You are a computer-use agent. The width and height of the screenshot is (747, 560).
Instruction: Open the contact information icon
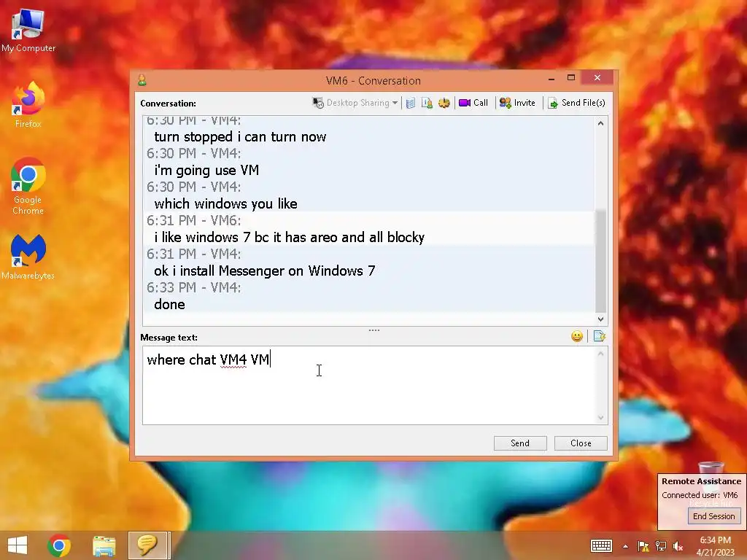tap(427, 103)
